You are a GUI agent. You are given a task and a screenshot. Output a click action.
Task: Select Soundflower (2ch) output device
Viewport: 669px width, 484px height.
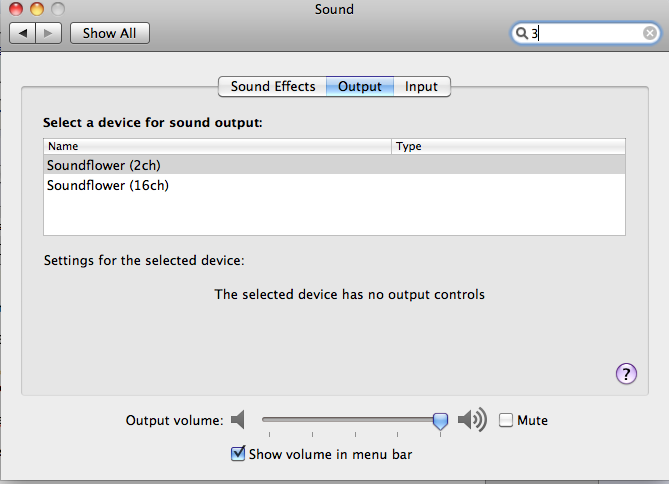(x=103, y=165)
